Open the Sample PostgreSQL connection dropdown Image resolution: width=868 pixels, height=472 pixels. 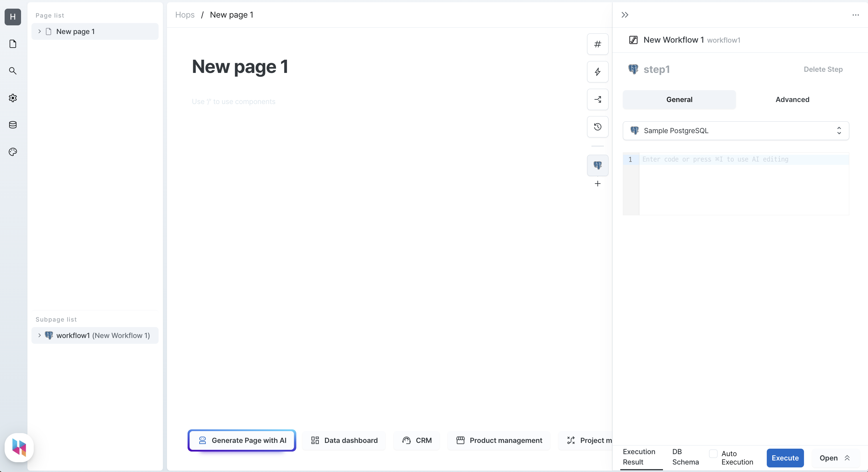pos(735,130)
